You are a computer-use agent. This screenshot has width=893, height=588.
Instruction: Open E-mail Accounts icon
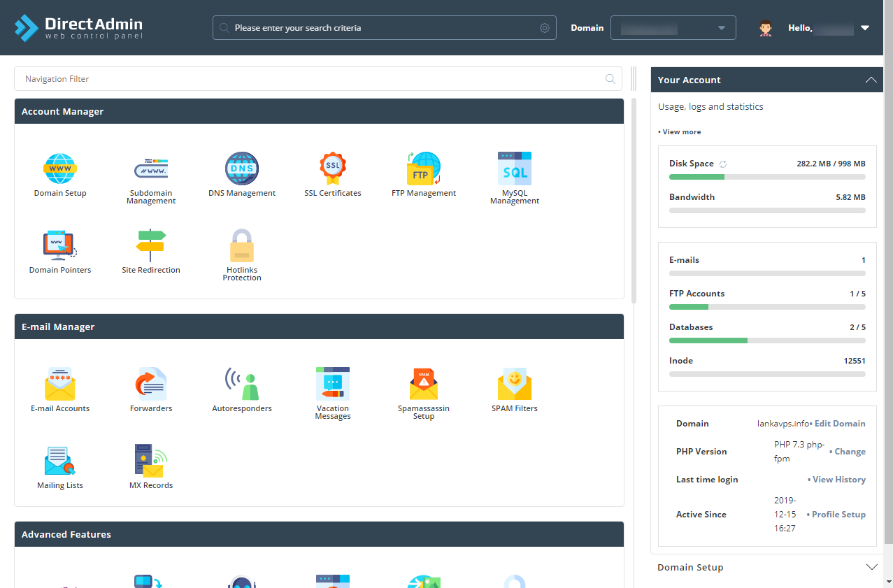60,384
